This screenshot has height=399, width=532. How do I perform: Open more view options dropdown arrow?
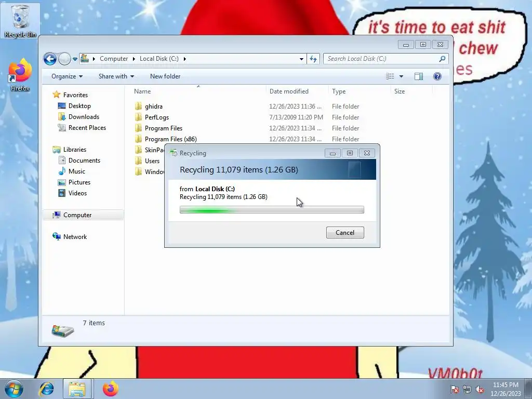[401, 76]
